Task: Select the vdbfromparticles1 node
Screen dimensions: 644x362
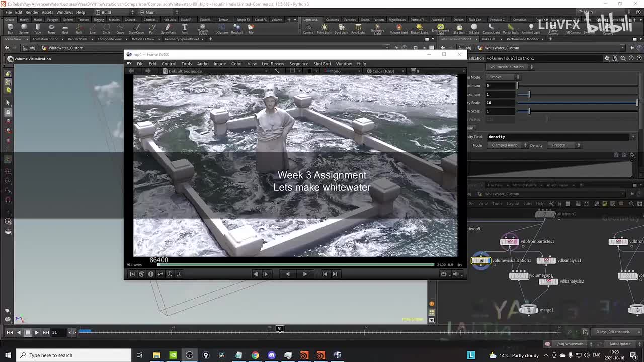Action: [x=509, y=242]
